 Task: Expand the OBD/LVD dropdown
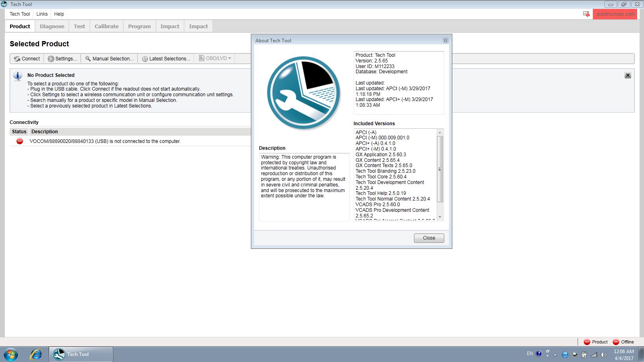(215, 58)
